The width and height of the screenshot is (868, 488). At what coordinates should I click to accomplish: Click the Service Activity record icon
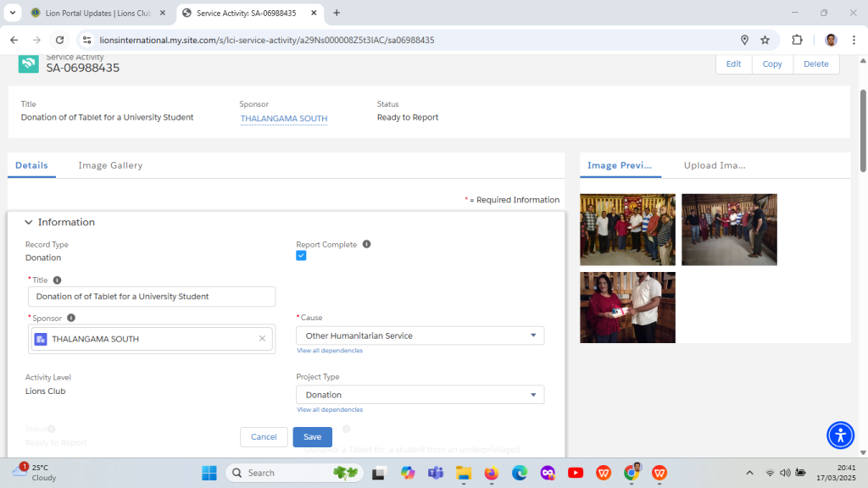tap(28, 64)
